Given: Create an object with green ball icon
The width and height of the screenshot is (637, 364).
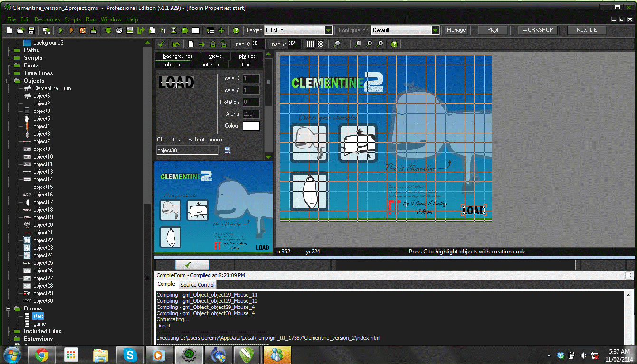Looking at the screenshot, I should pos(185,30).
